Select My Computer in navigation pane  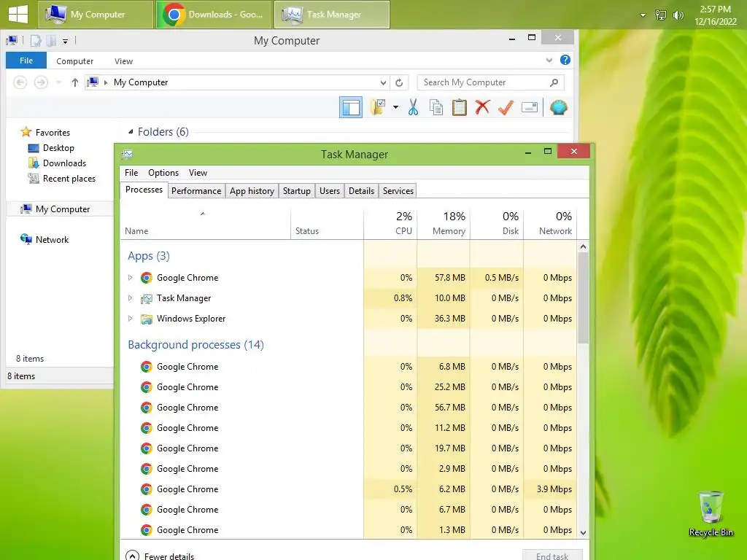(55, 209)
